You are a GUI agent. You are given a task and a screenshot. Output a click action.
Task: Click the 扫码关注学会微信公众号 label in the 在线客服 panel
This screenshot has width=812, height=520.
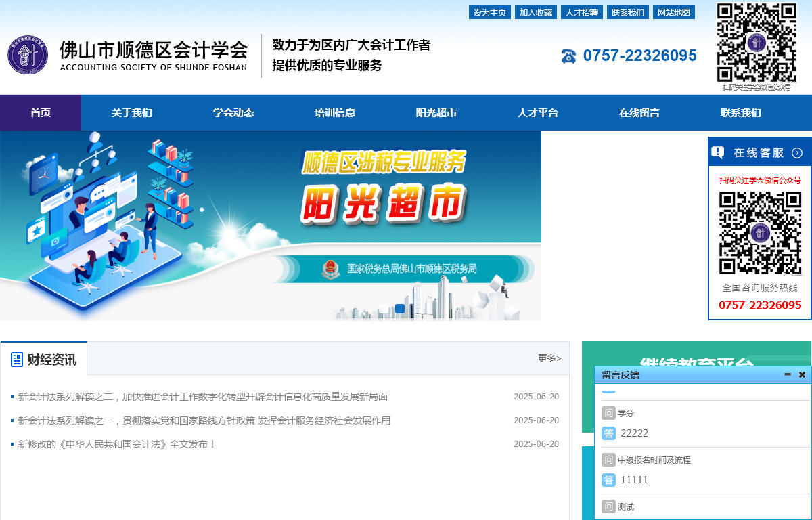click(x=760, y=180)
